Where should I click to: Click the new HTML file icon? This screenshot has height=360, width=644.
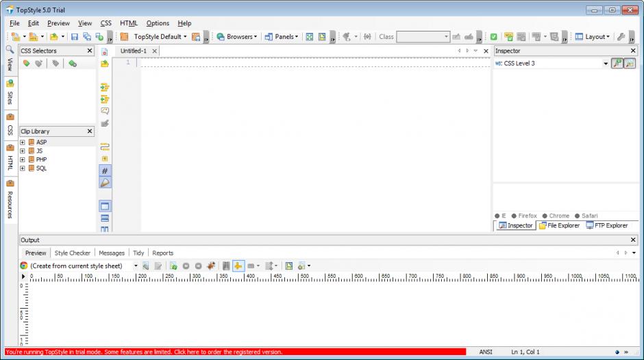34,37
